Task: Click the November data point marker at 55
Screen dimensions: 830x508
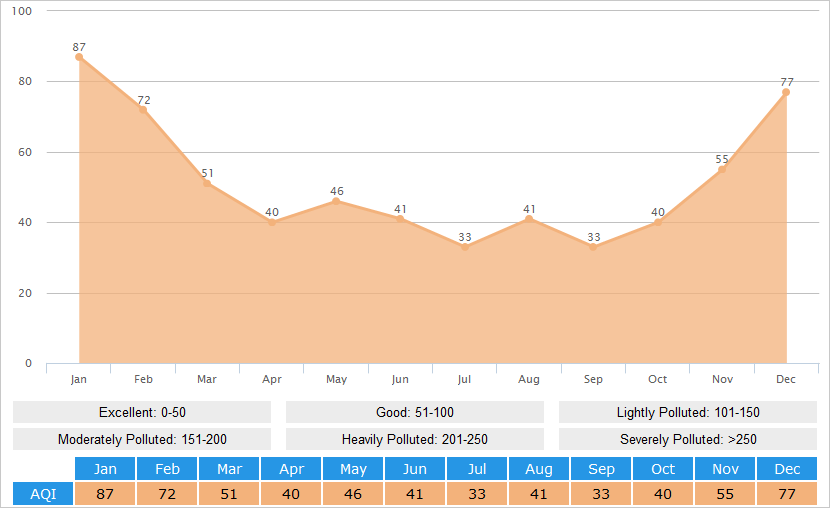Action: [x=722, y=169]
